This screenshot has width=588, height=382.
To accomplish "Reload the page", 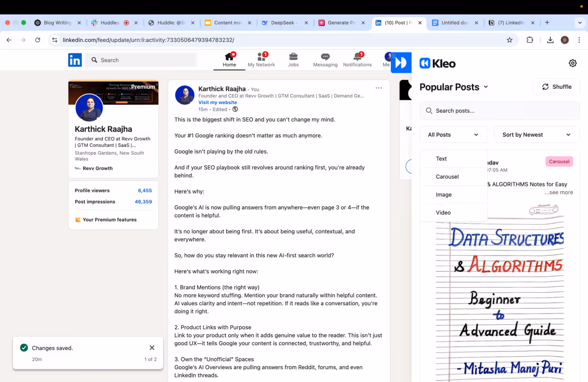I will point(38,40).
